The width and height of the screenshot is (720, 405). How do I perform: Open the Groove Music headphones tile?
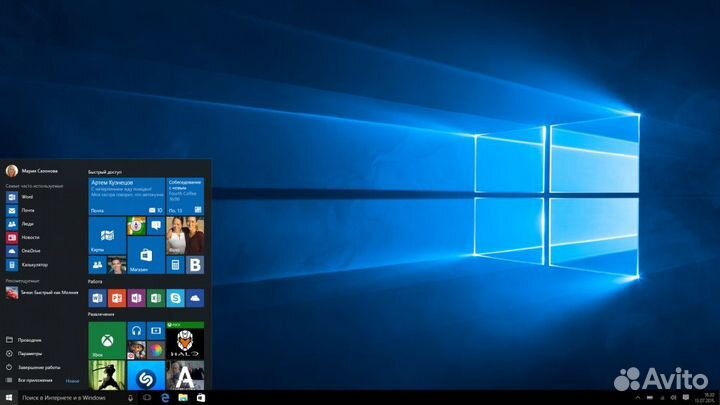pos(136,331)
